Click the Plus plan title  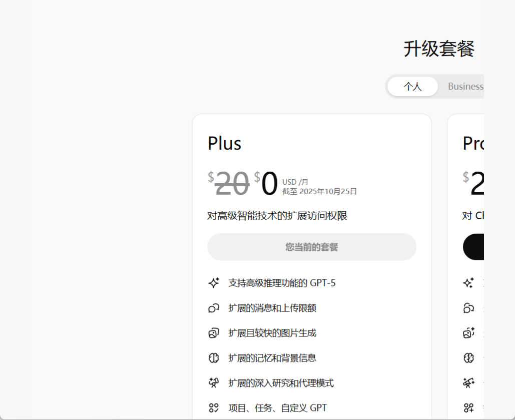[x=225, y=144]
